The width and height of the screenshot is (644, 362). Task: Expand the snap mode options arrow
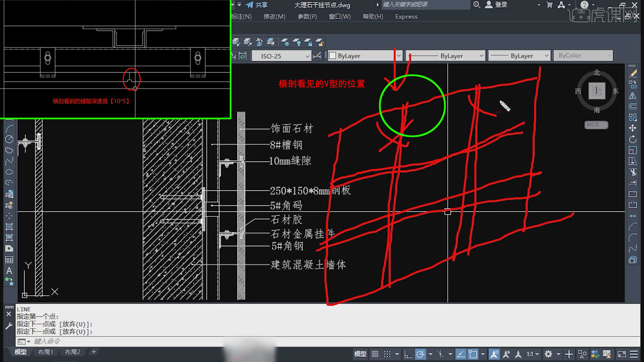click(397, 354)
